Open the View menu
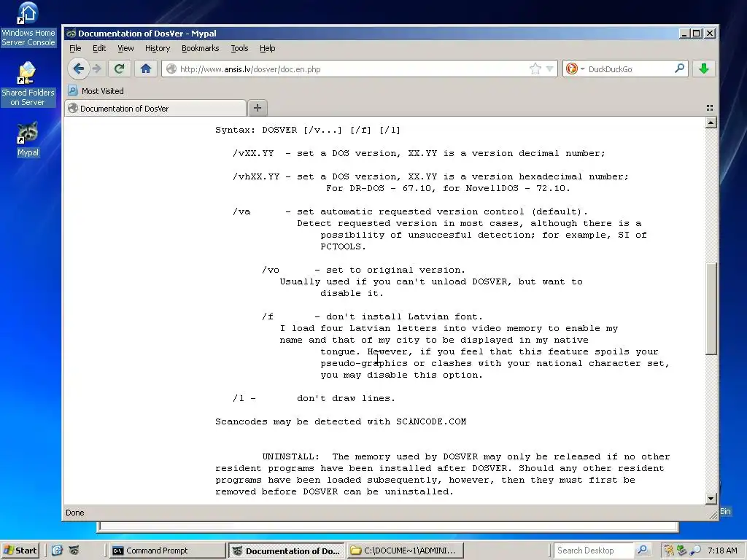747x560 pixels. coord(125,48)
